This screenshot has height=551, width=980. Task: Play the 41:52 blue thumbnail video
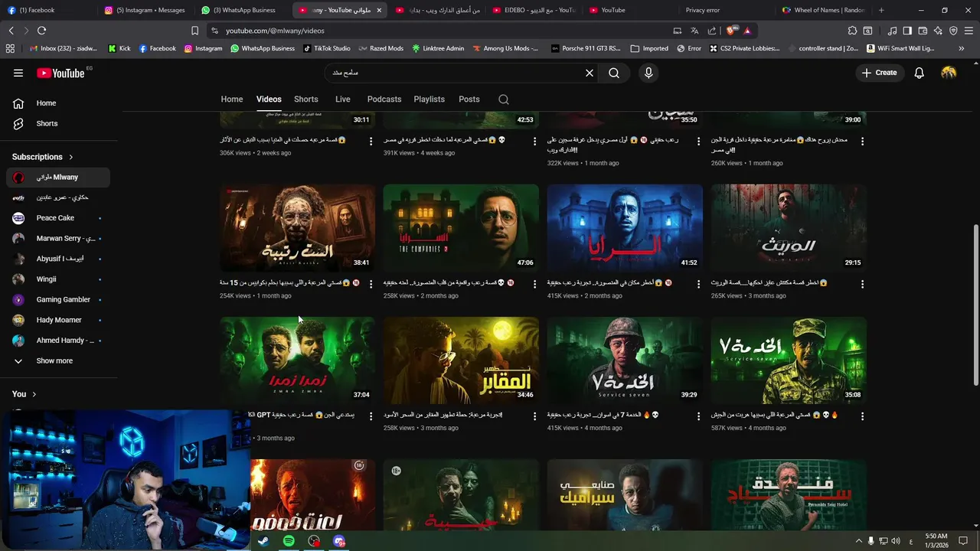pyautogui.click(x=625, y=227)
